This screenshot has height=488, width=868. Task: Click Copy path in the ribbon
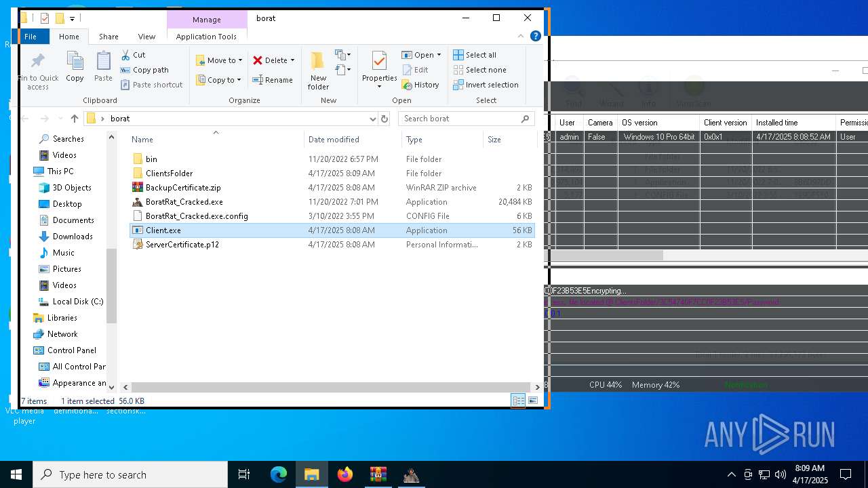[x=144, y=70]
